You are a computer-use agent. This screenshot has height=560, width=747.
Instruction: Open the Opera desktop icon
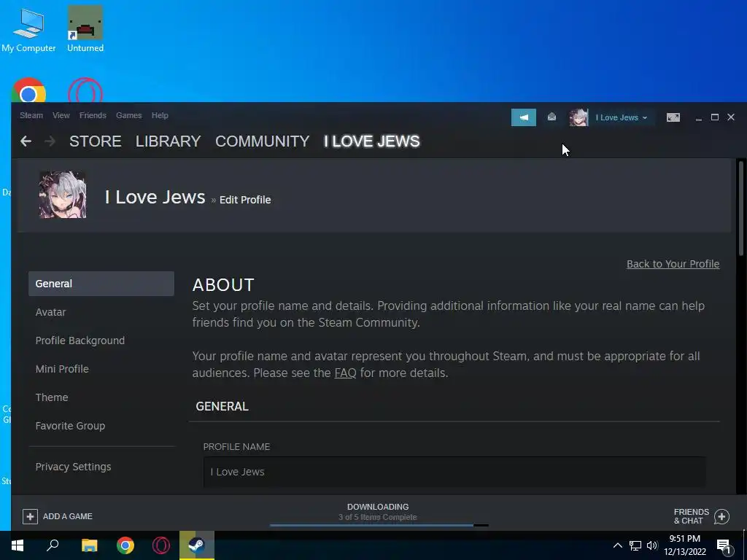[x=85, y=90]
